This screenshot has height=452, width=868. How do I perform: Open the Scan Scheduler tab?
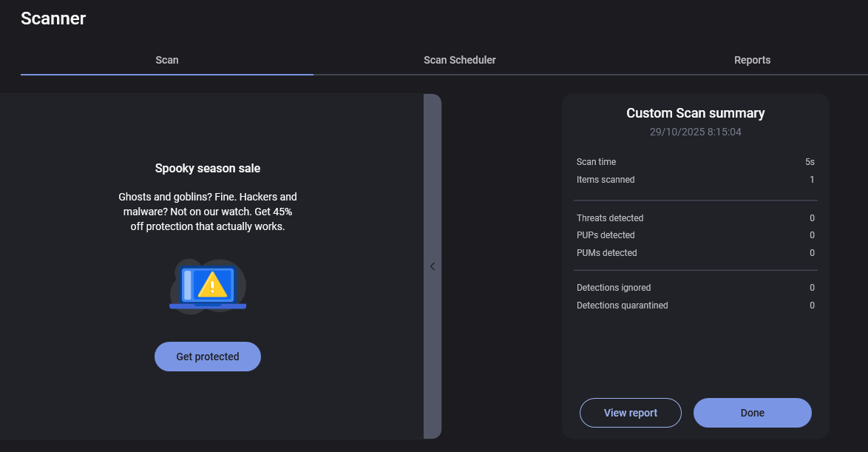460,60
